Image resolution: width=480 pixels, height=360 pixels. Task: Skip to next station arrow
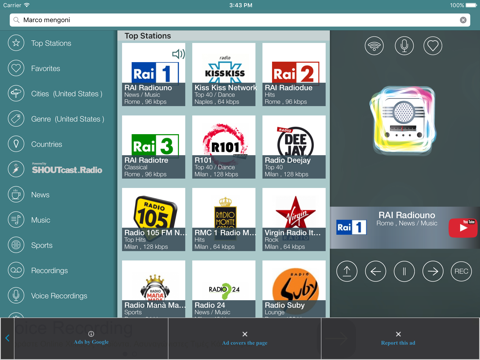[x=433, y=271]
